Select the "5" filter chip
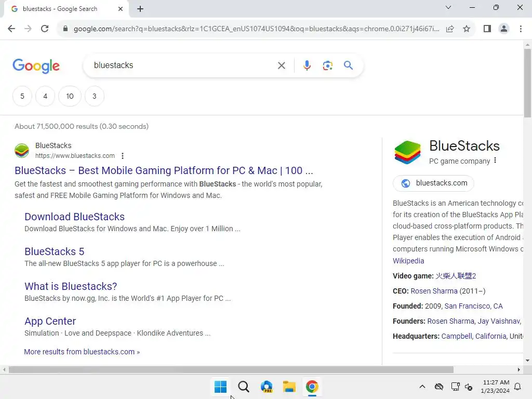The height and width of the screenshot is (399, 532). click(22, 96)
